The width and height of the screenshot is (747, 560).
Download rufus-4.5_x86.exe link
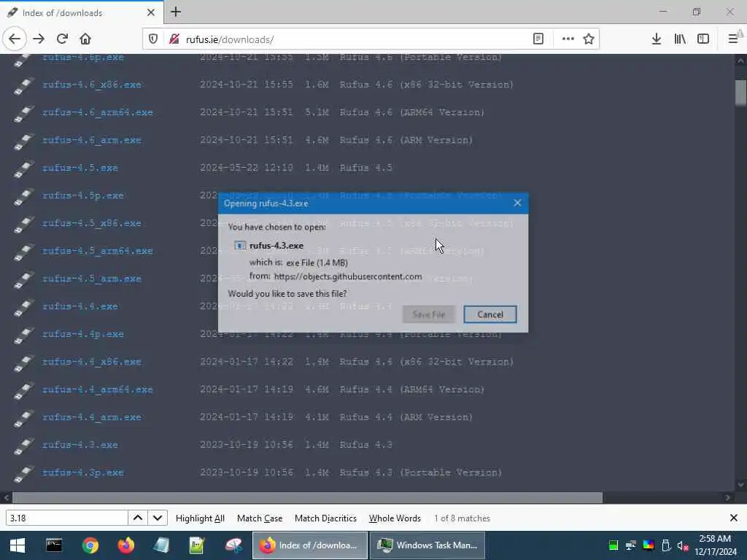(91, 223)
